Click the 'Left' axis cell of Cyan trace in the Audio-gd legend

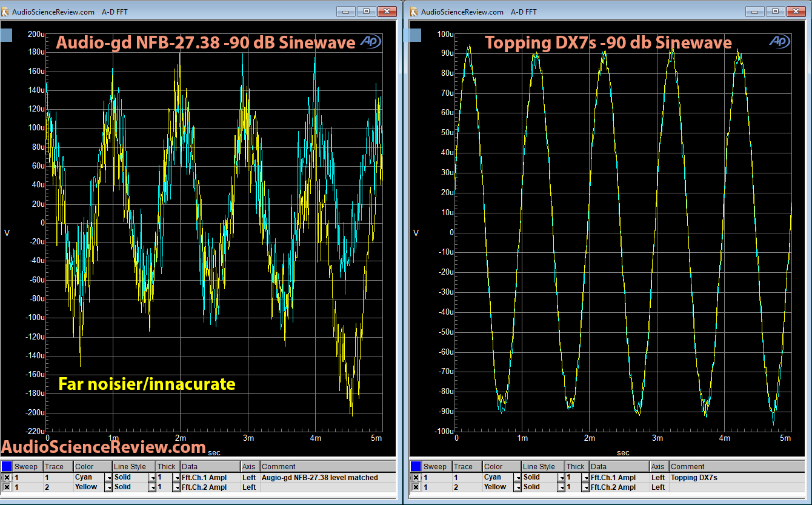[x=251, y=478]
